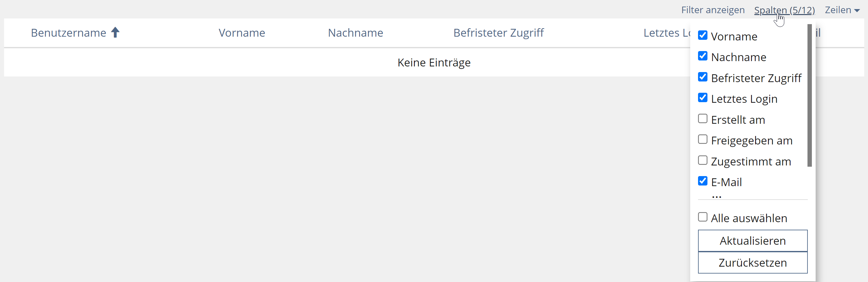Uncheck the Nachname column checkbox
The height and width of the screenshot is (282, 868).
(x=702, y=56)
